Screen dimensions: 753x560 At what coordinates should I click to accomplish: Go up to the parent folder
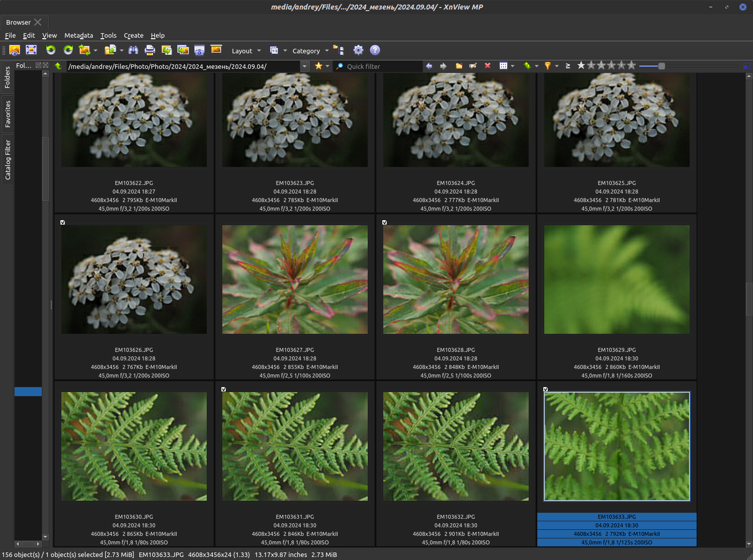tap(58, 66)
